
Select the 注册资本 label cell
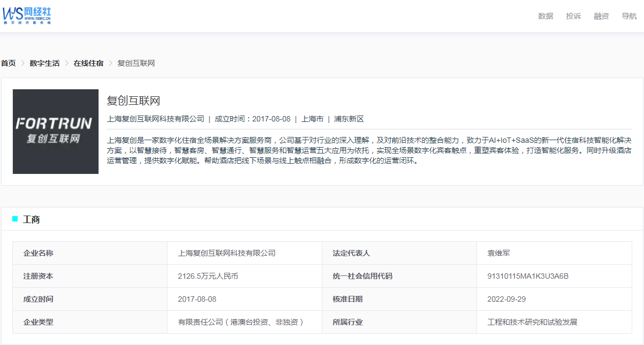pyautogui.click(x=90, y=276)
